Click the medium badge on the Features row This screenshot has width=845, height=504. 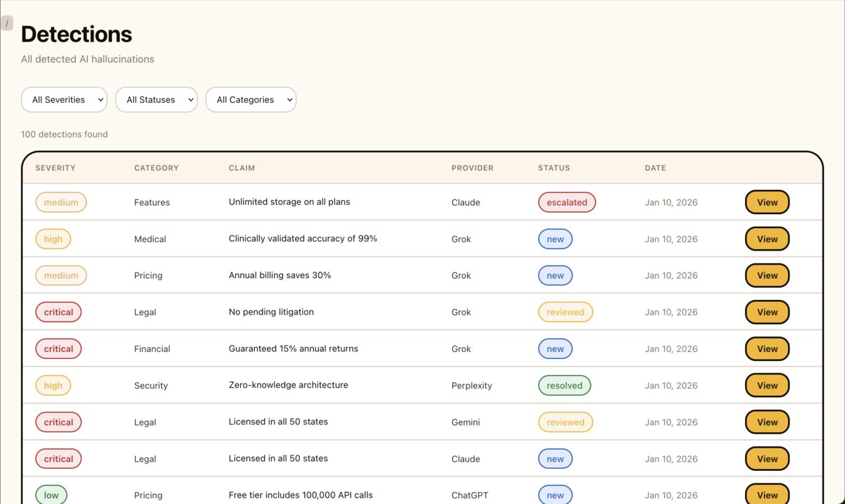61,202
